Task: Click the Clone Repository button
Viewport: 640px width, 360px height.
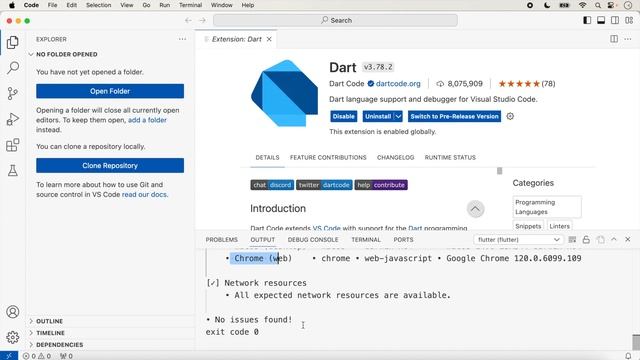Action: click(110, 166)
